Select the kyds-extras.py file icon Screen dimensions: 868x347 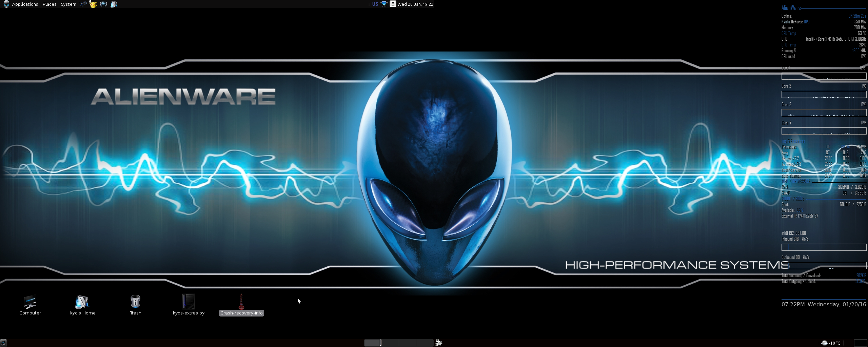(x=189, y=305)
